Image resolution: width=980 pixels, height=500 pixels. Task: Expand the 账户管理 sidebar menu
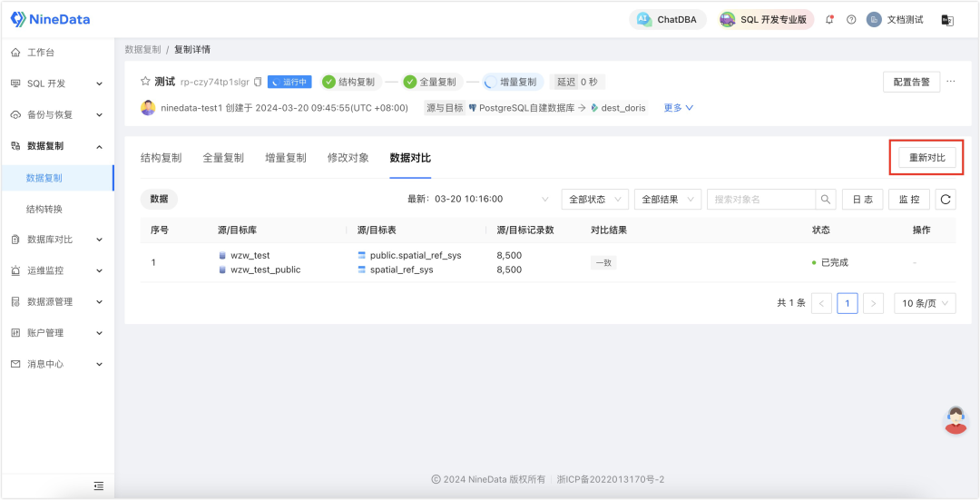tap(57, 333)
